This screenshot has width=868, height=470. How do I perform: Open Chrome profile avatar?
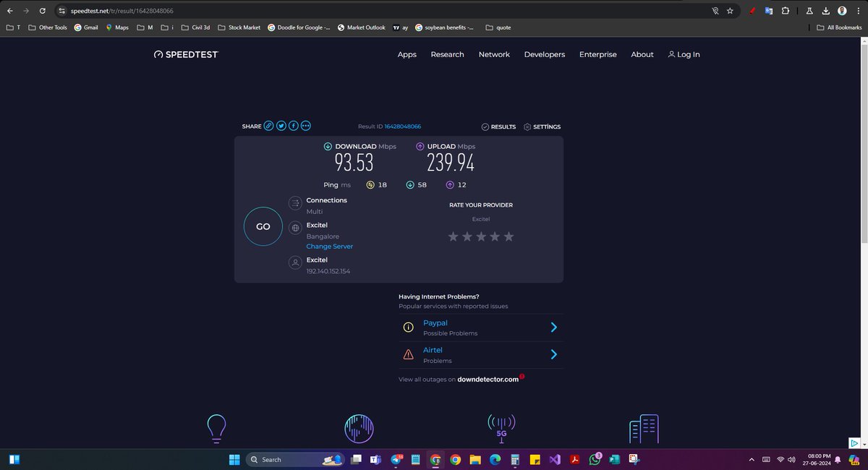point(842,11)
